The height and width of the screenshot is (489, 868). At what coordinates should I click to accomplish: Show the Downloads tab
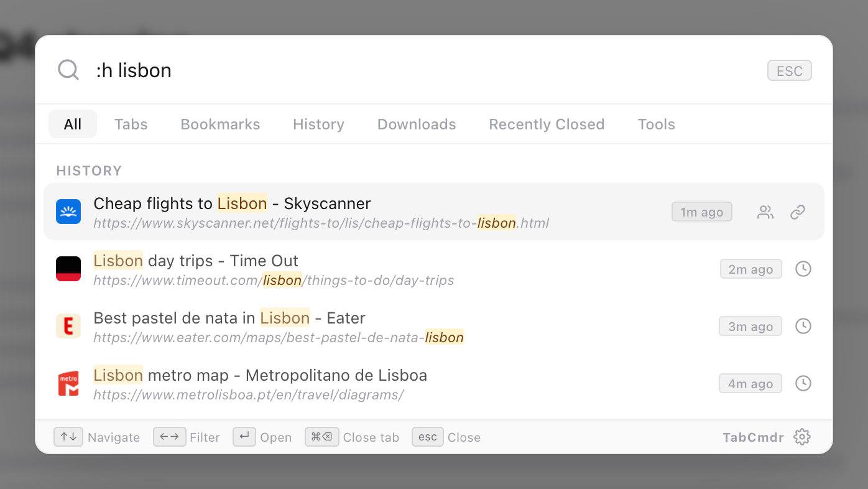pos(417,124)
